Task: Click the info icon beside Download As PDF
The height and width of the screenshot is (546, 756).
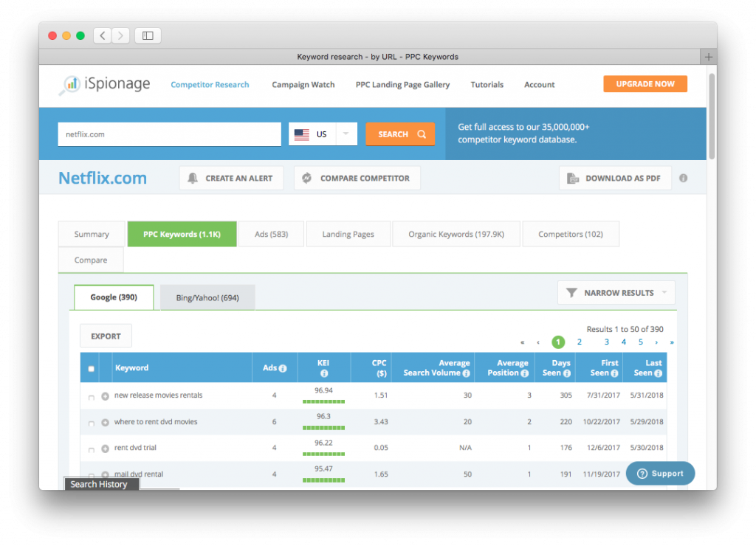Action: click(683, 177)
